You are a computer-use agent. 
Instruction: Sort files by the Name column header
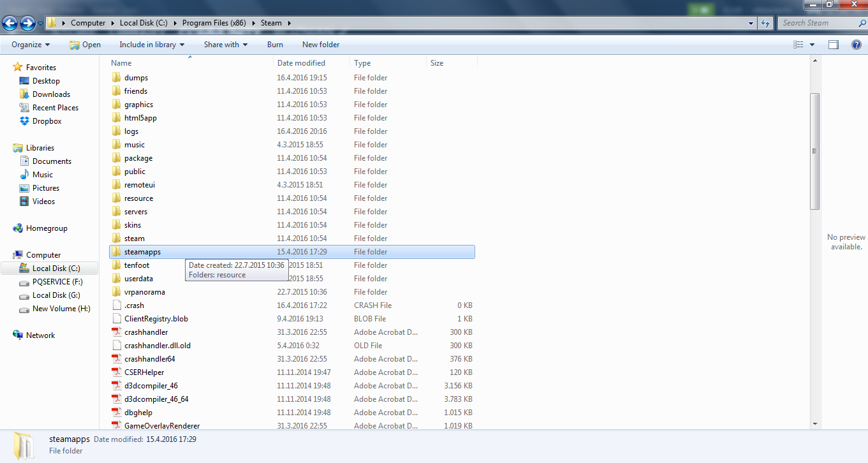point(190,63)
